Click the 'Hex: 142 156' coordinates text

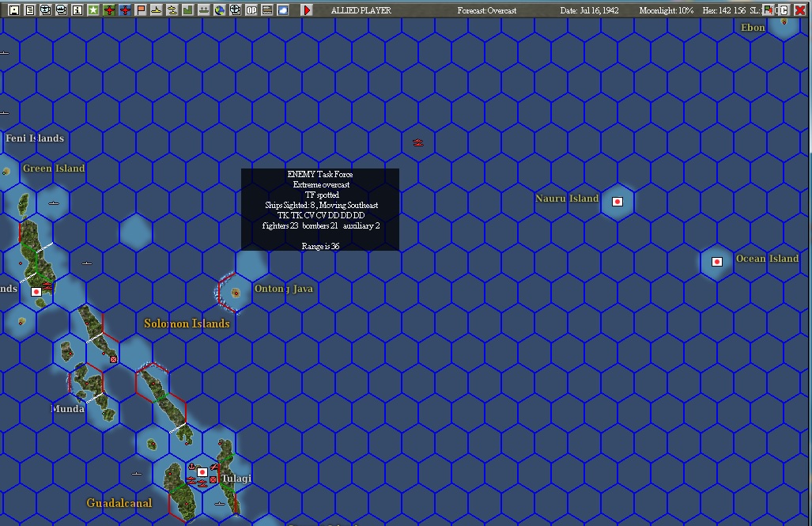724,10
